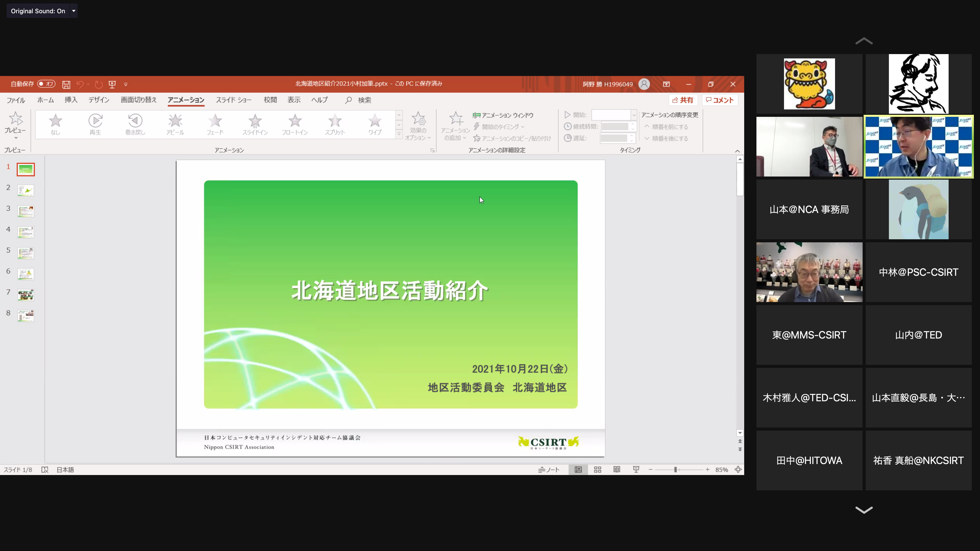Show previous participants with up chevron

[864, 41]
